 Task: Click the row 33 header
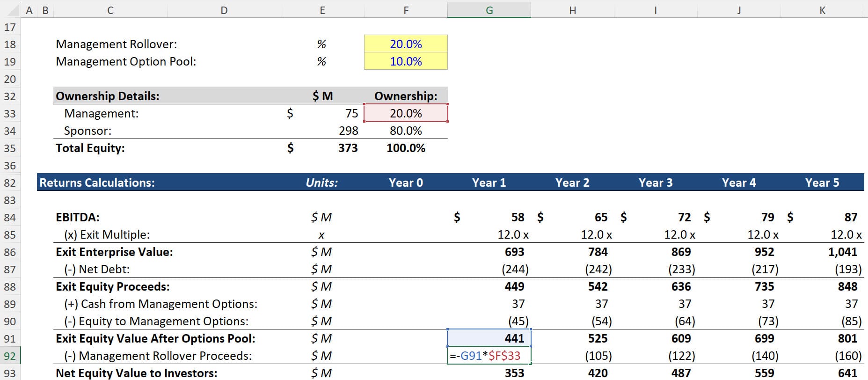click(x=10, y=113)
